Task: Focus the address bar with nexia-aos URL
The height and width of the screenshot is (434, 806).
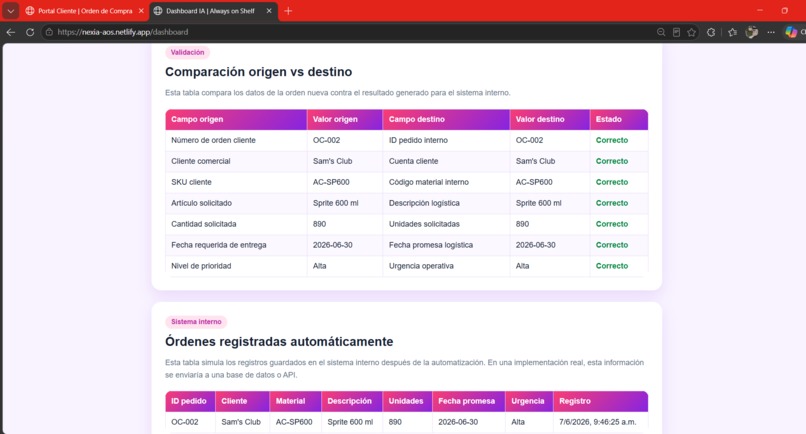Action: tap(350, 32)
